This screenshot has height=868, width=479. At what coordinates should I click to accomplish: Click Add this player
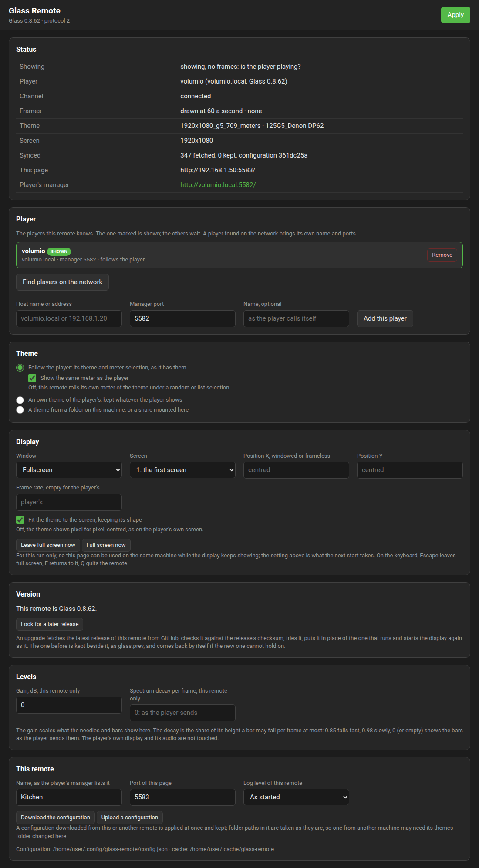click(385, 318)
